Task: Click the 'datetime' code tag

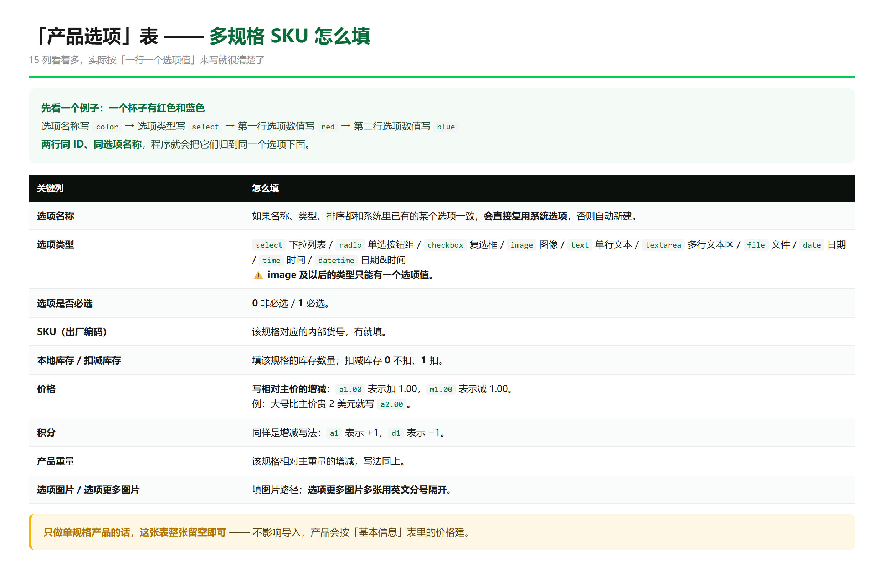Action: click(336, 260)
